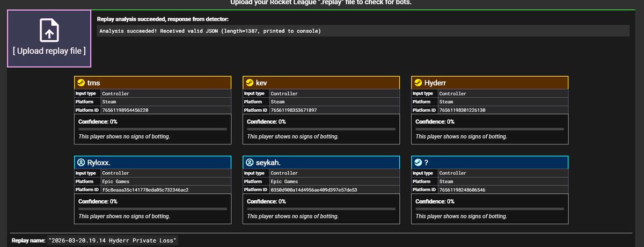644x247 pixels.
Task: Click Platform ID 0350d900a14d4956ae409d397e57de53
Action: (x=314, y=190)
